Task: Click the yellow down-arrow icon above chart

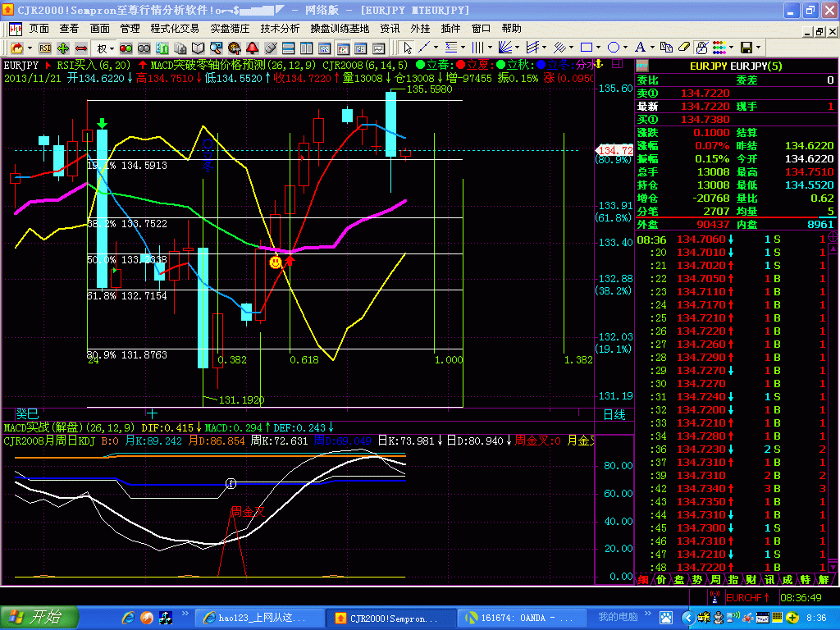Action: (599, 64)
